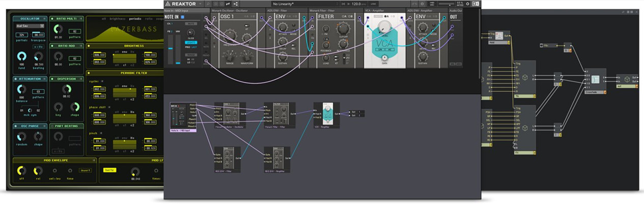Image resolution: width=644 pixels, height=204 pixels.
Task: Toggle the Legato button on Note In
Action: click(x=191, y=42)
